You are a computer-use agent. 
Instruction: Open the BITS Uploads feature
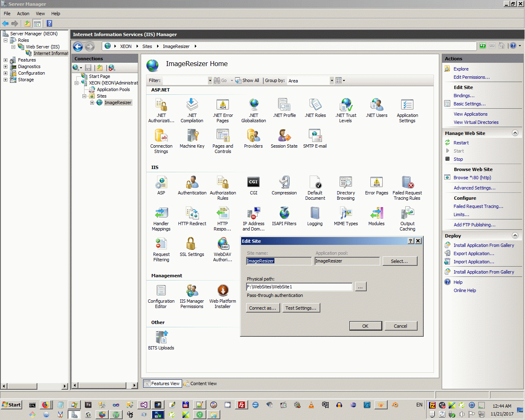(161, 340)
